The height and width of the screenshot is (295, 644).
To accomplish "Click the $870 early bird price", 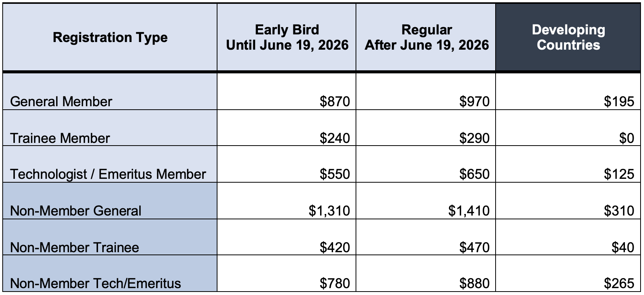I will pyautogui.click(x=335, y=102).
